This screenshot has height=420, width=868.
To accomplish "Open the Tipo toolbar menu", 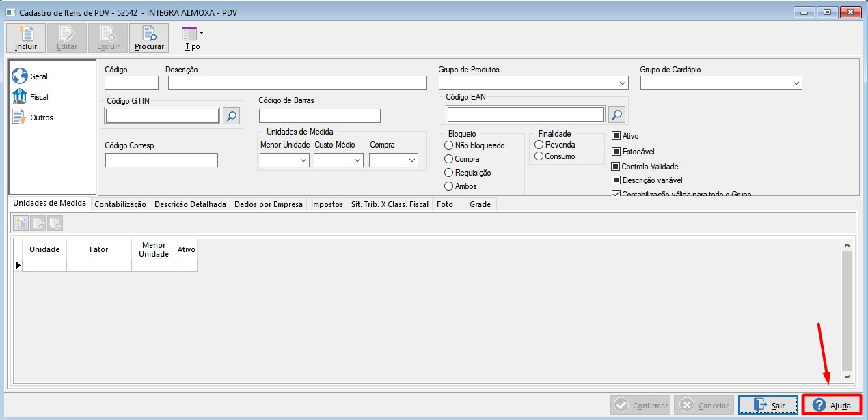I will tap(193, 38).
